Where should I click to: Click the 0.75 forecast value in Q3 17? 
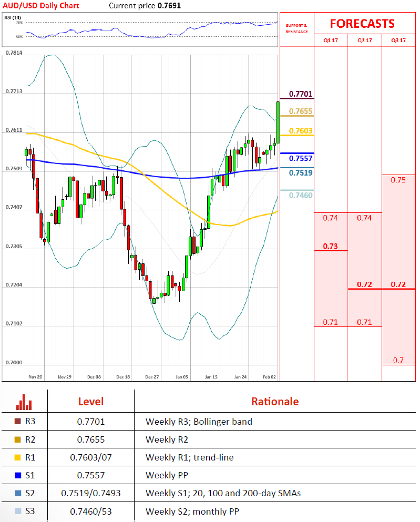point(398,180)
